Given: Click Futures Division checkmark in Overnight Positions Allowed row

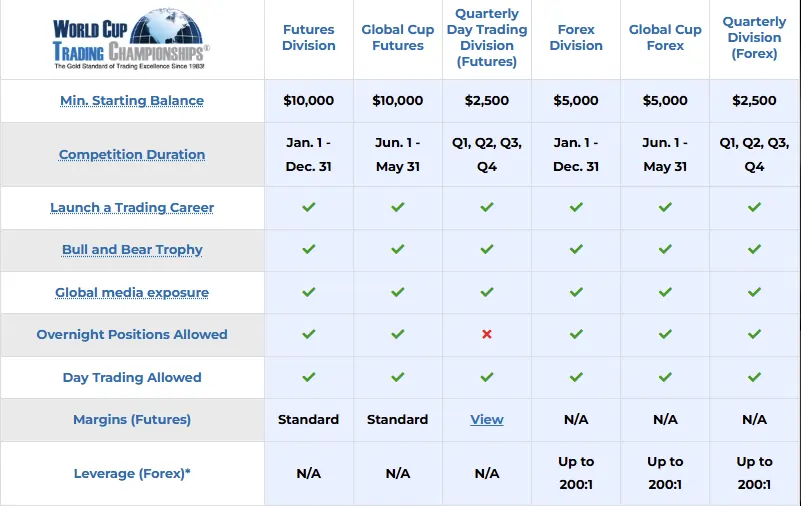Looking at the screenshot, I should click(x=309, y=334).
